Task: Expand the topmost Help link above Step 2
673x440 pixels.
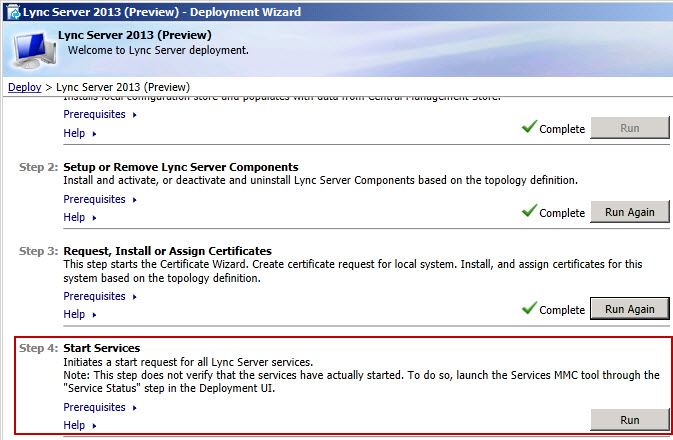Action: [x=75, y=132]
